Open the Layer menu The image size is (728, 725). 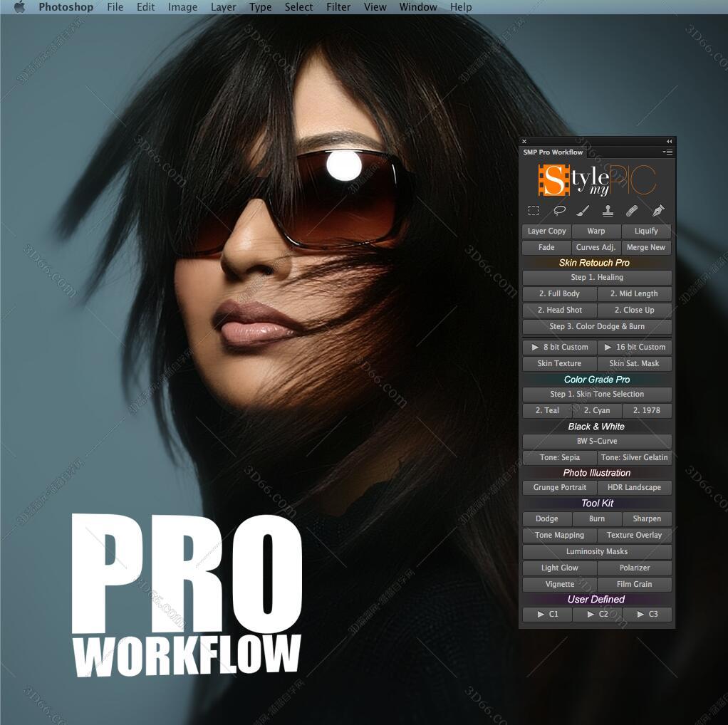pyautogui.click(x=223, y=7)
